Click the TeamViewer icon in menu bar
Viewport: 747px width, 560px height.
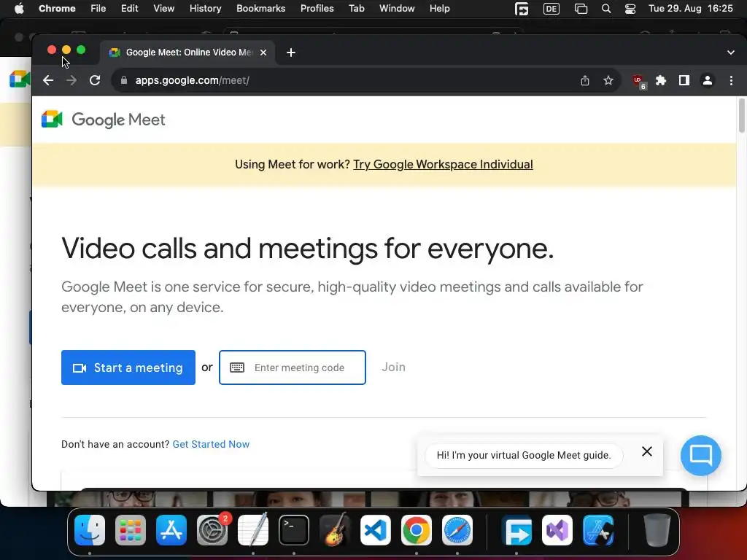522,9
